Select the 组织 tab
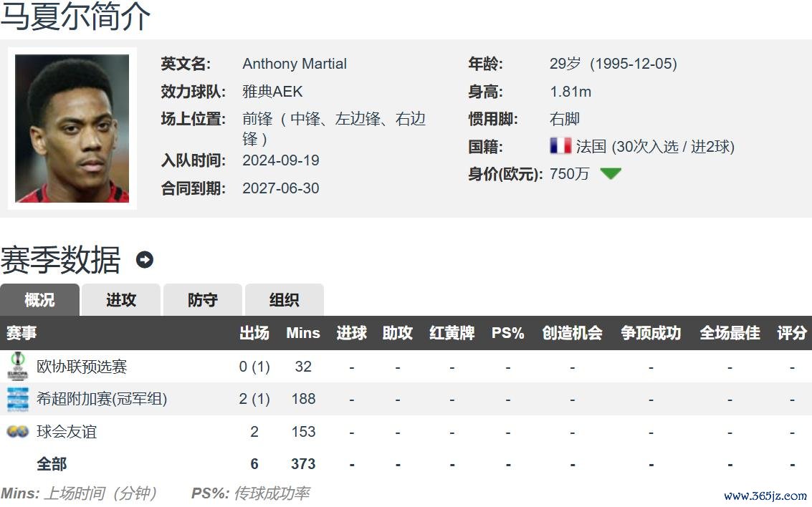This screenshot has width=812, height=507. pos(285,300)
